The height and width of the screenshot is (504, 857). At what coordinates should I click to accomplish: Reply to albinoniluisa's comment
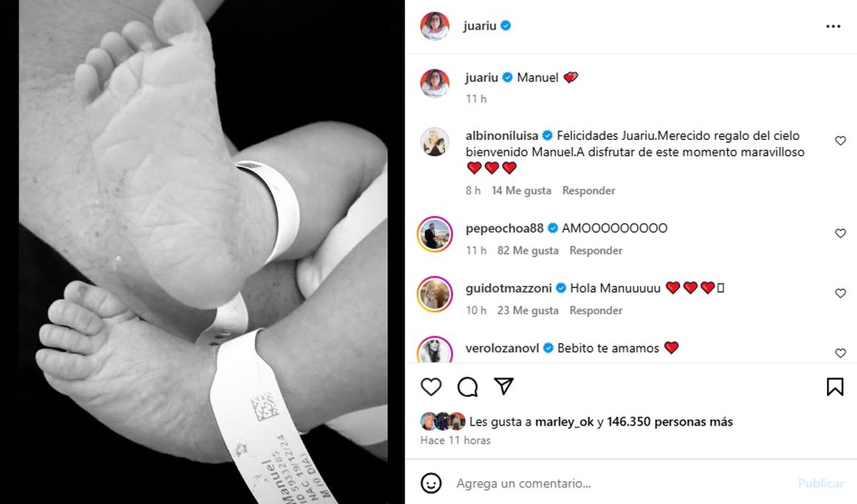(588, 191)
